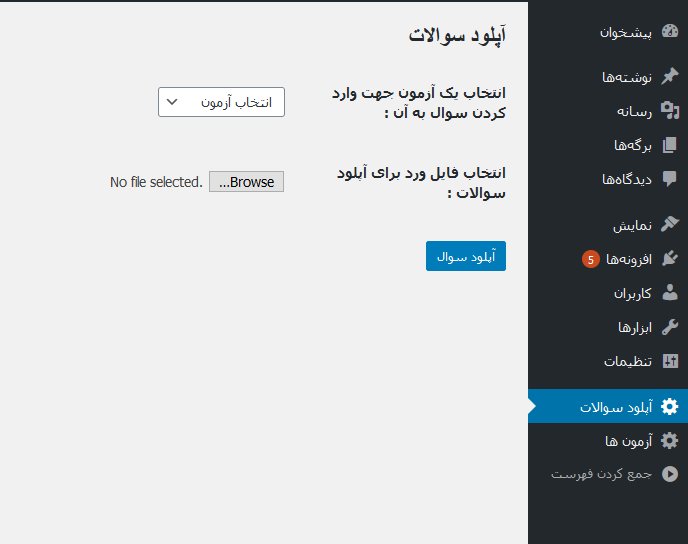The width and height of the screenshot is (688, 544).
Task: Click the sliders icon beside تنظیمات
Action: click(670, 361)
